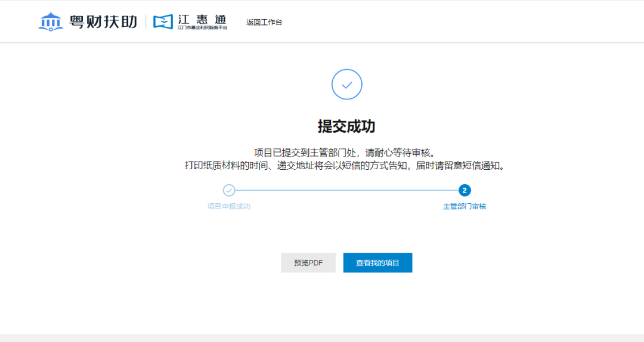The width and height of the screenshot is (644, 342).
Task: Click the 查看我的项目 button
Action: 377,263
